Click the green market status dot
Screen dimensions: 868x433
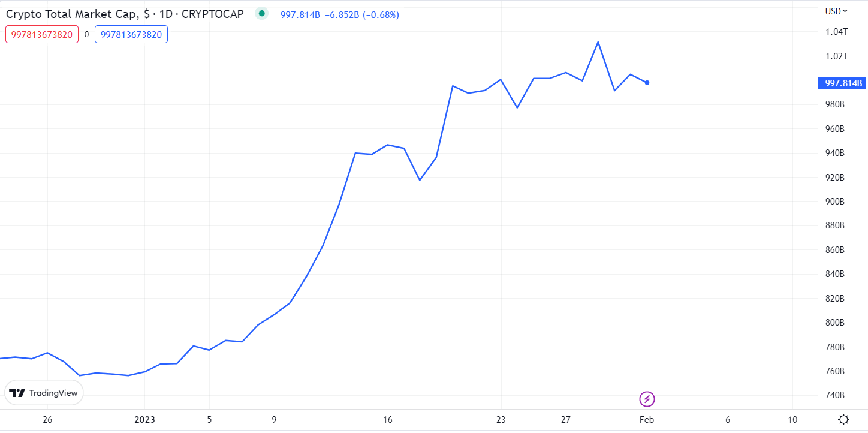(x=261, y=14)
